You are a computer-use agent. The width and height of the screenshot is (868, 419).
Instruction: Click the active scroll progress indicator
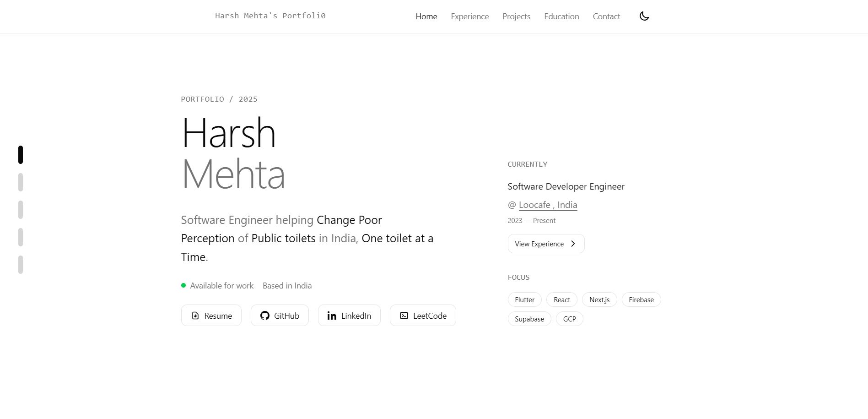21,155
